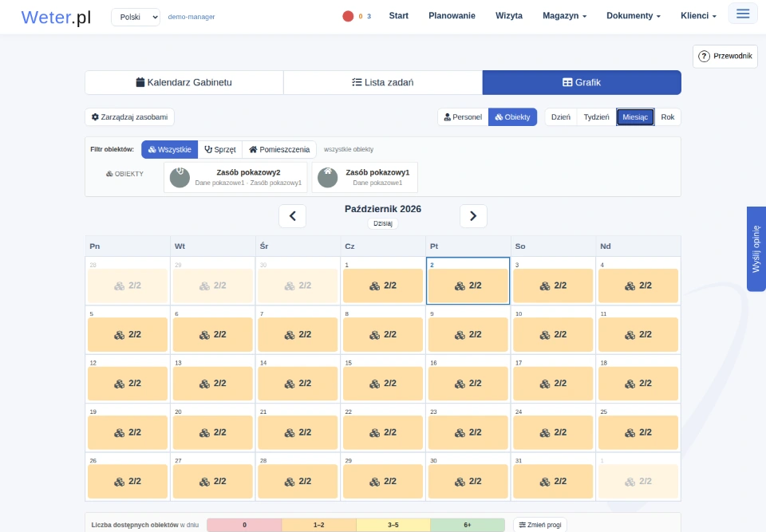This screenshot has height=532, width=766.
Task: Click the orange 1–2 legend swatch
Action: tap(319, 525)
